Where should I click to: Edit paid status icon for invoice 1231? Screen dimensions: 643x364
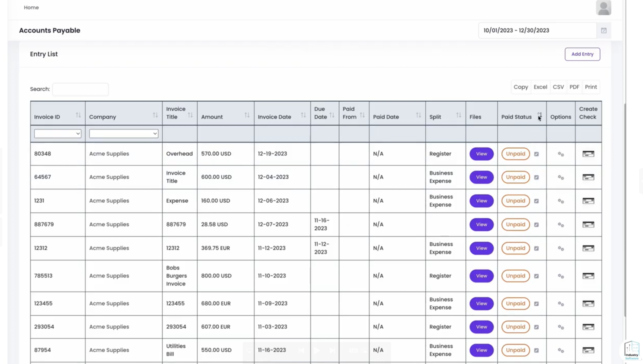click(x=536, y=201)
